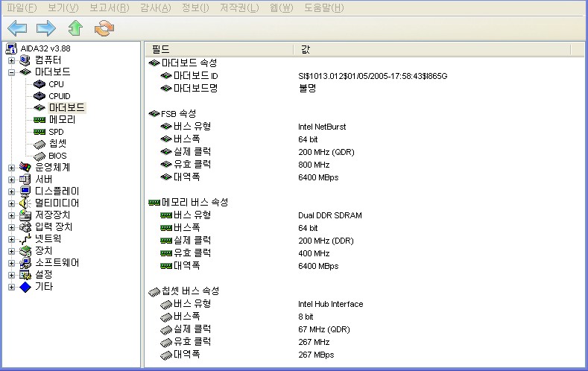
Task: Expand the 넷트웍 tree node
Action: 12,239
